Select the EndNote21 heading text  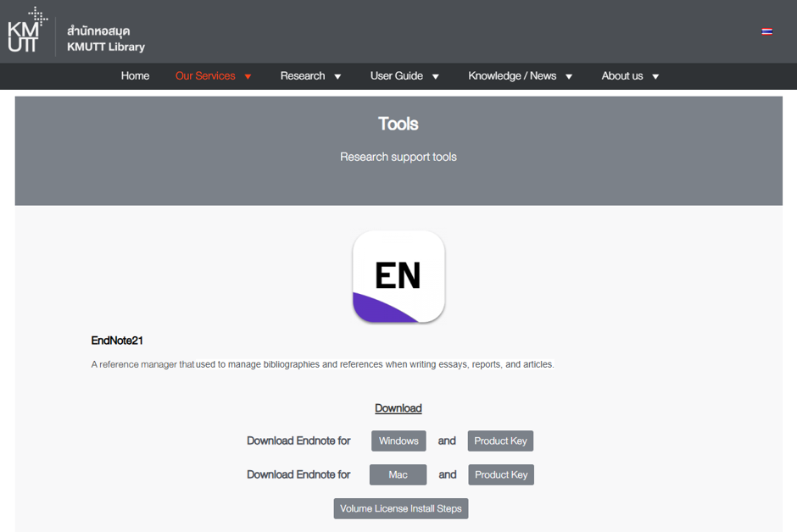(x=117, y=341)
